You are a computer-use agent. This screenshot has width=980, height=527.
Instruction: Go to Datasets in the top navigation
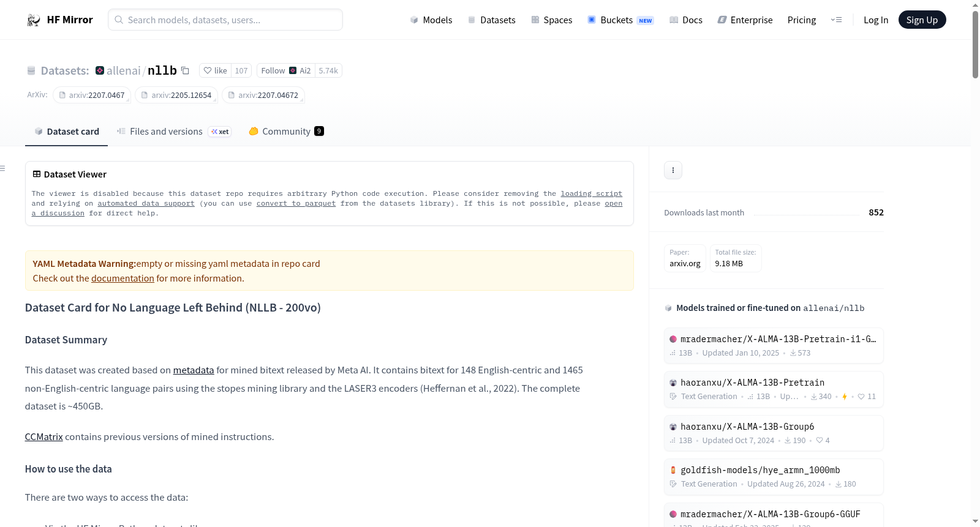491,20
